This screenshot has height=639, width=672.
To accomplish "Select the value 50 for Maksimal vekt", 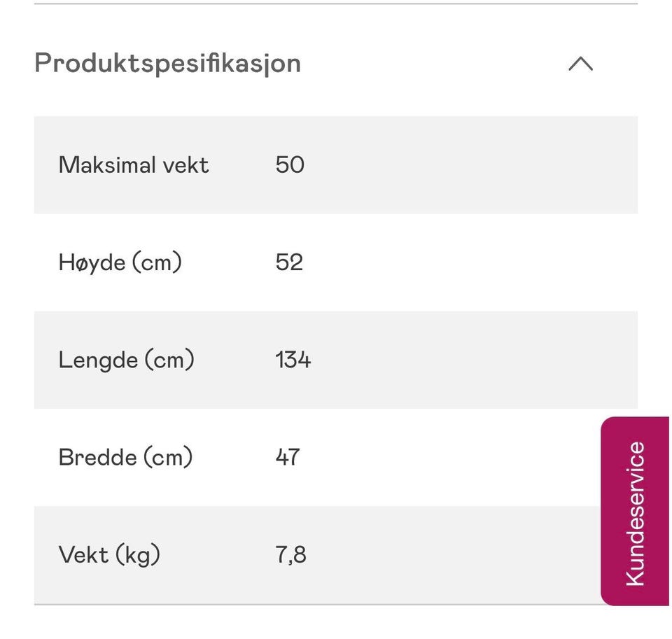I will point(290,164).
